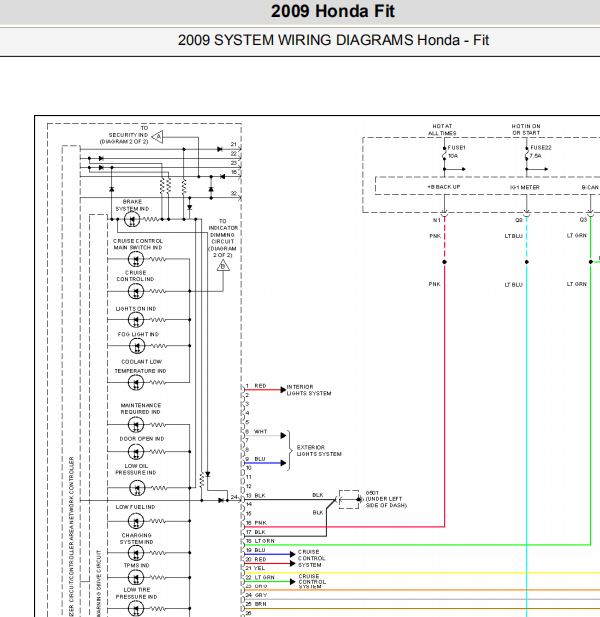Click the CRUISE CONTROL IND label text
Screen dimensions: 600x617
tap(135, 276)
